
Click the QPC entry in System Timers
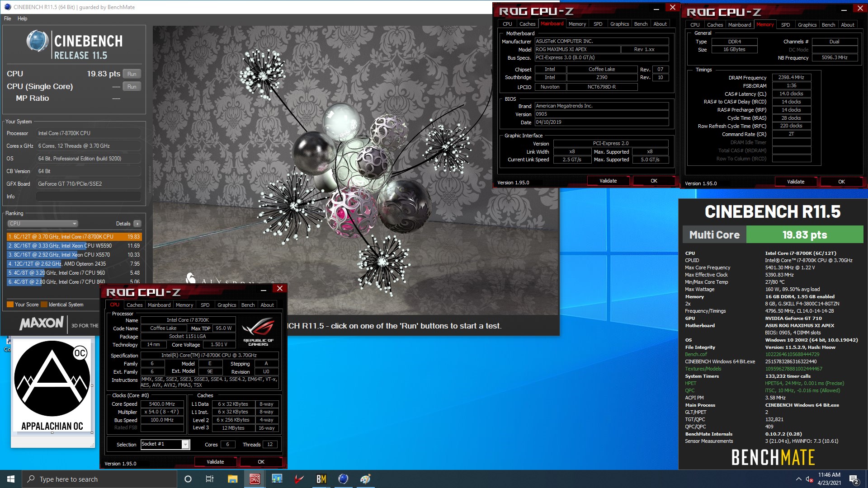coord(689,390)
